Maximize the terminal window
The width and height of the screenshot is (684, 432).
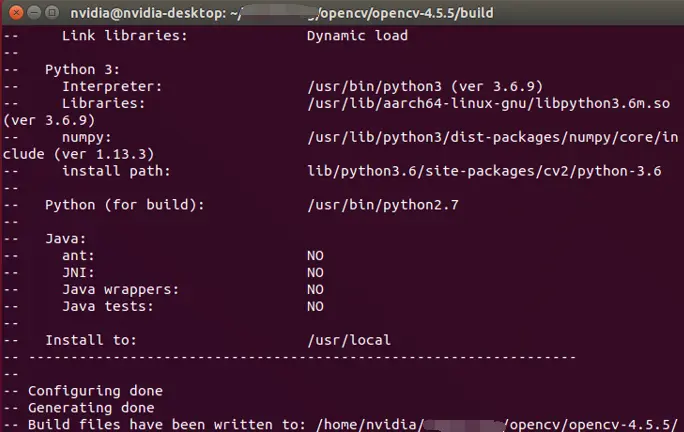click(52, 13)
